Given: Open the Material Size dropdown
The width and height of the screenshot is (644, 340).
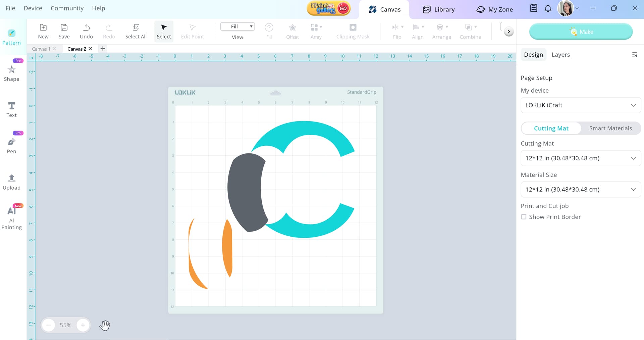Looking at the screenshot, I should tap(581, 189).
